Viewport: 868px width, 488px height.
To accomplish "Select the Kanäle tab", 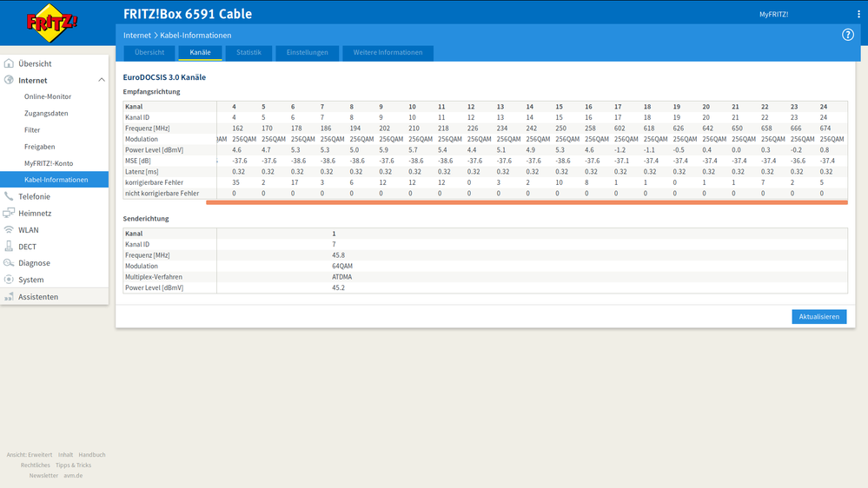I will [x=200, y=53].
